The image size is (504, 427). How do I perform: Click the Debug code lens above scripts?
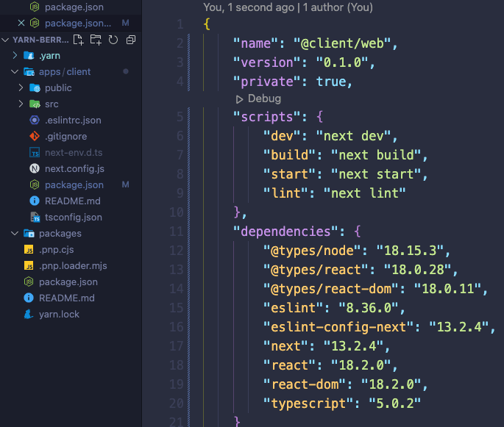coord(258,98)
